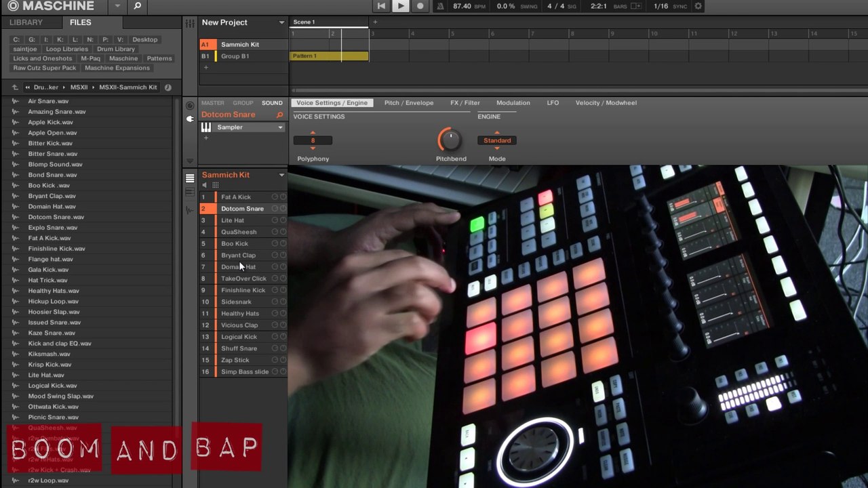The height and width of the screenshot is (488, 868).
Task: Expand the New Project dropdown arrow
Action: 281,23
